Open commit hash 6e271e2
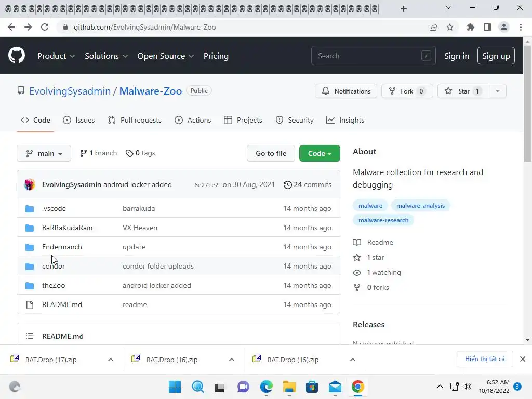This screenshot has height=399, width=532. click(x=206, y=185)
